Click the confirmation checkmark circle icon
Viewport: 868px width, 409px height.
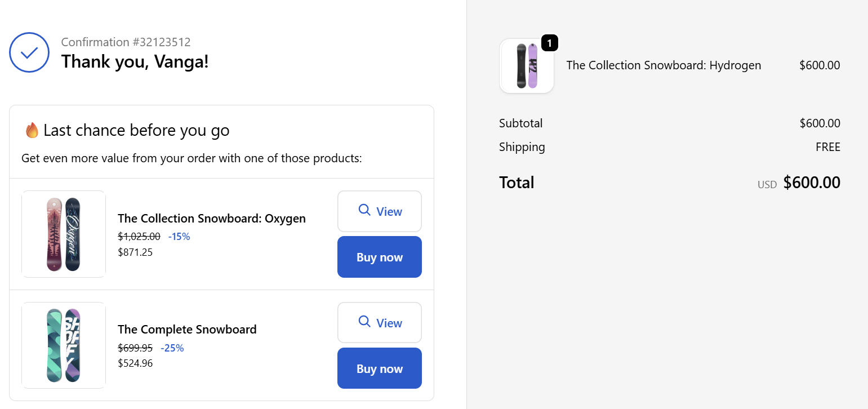[x=29, y=52]
